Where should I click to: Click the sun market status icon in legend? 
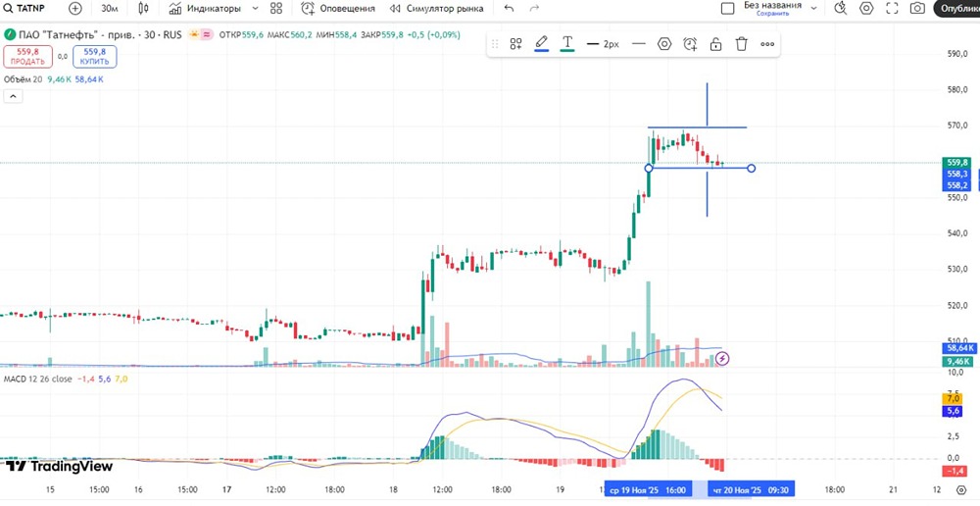193,35
